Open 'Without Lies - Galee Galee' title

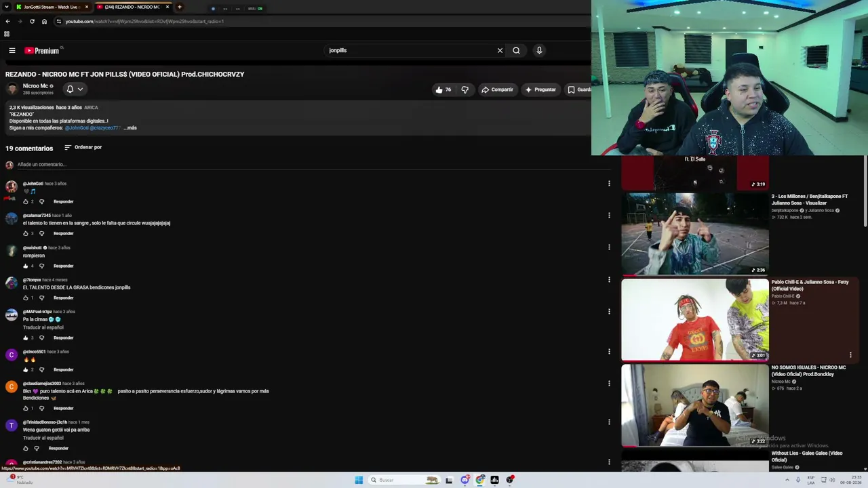[807, 456]
